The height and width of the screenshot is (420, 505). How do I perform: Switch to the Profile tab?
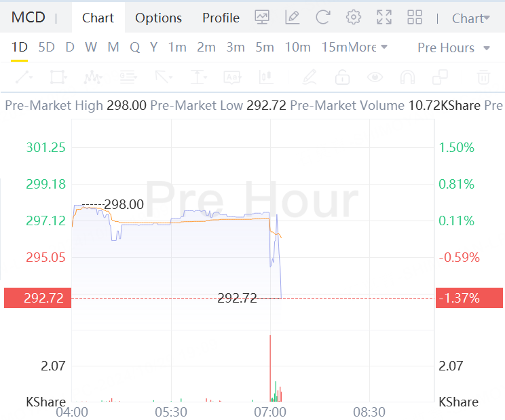coord(221,18)
